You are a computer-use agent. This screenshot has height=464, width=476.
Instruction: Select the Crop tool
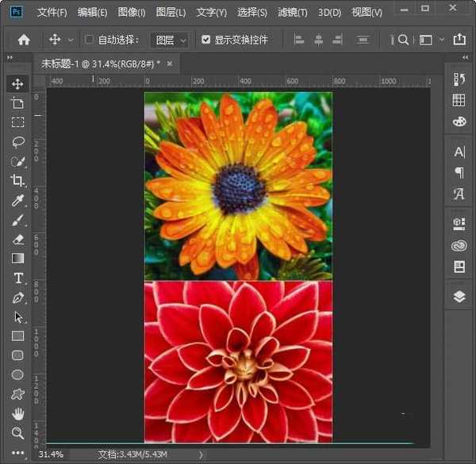17,181
